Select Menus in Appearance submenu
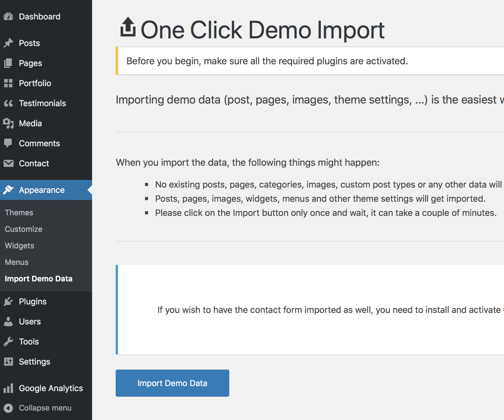504x420 pixels. pyautogui.click(x=17, y=262)
